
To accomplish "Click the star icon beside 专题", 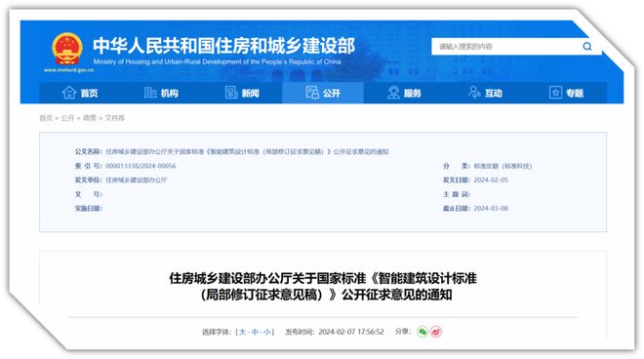I will point(555,93).
